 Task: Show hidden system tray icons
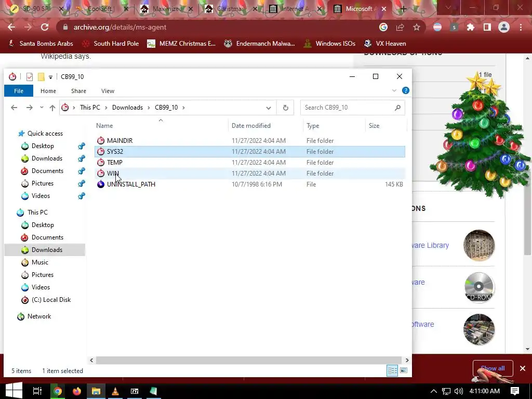tap(433, 391)
